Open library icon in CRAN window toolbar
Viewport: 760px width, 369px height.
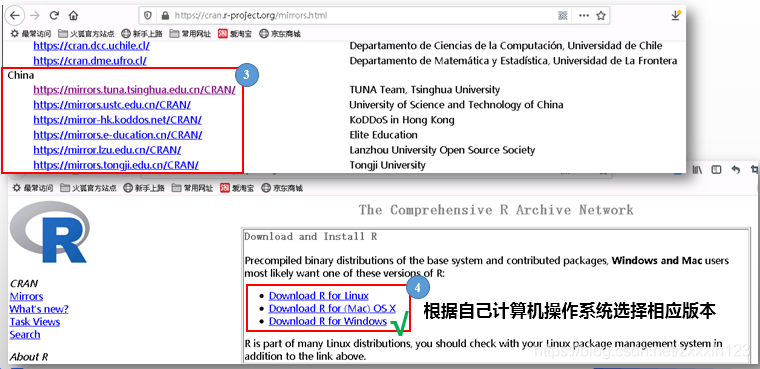(x=698, y=170)
